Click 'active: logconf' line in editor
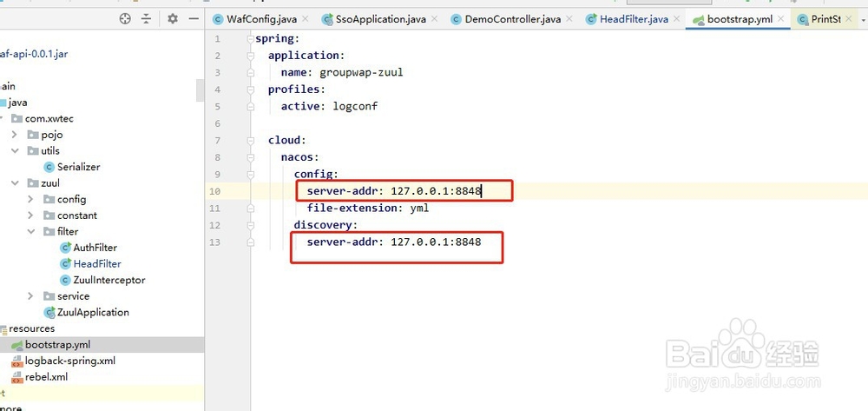The image size is (868, 411). tap(329, 106)
